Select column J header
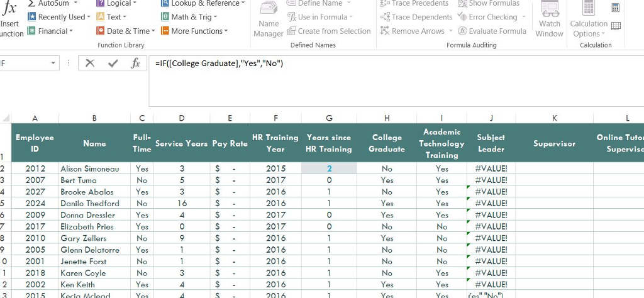The image size is (644, 298). (491, 118)
